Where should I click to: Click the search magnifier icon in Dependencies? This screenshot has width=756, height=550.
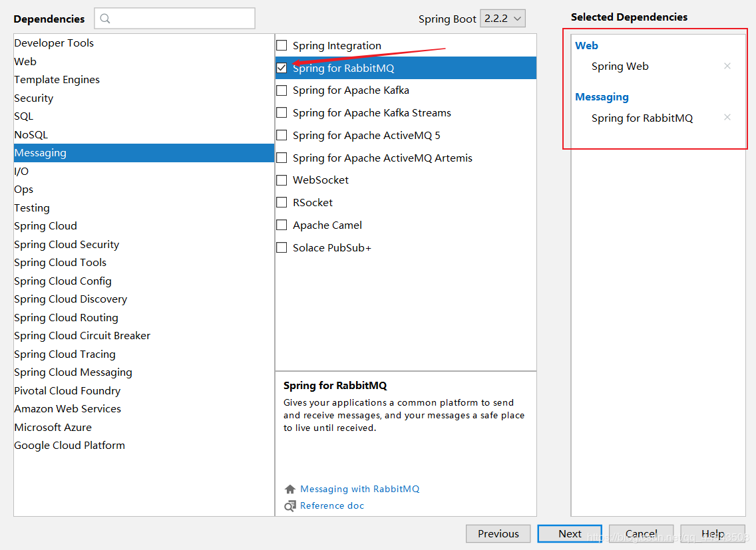click(x=105, y=19)
